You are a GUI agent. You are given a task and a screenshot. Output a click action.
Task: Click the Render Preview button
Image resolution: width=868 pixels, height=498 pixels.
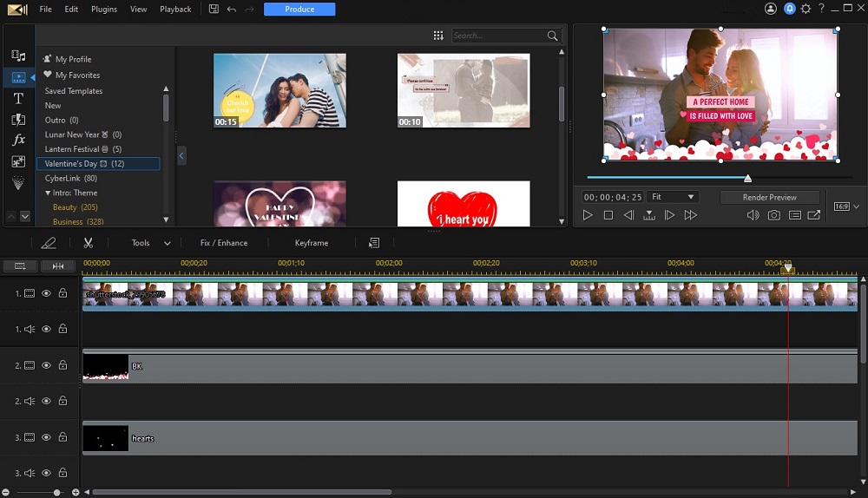coord(769,197)
